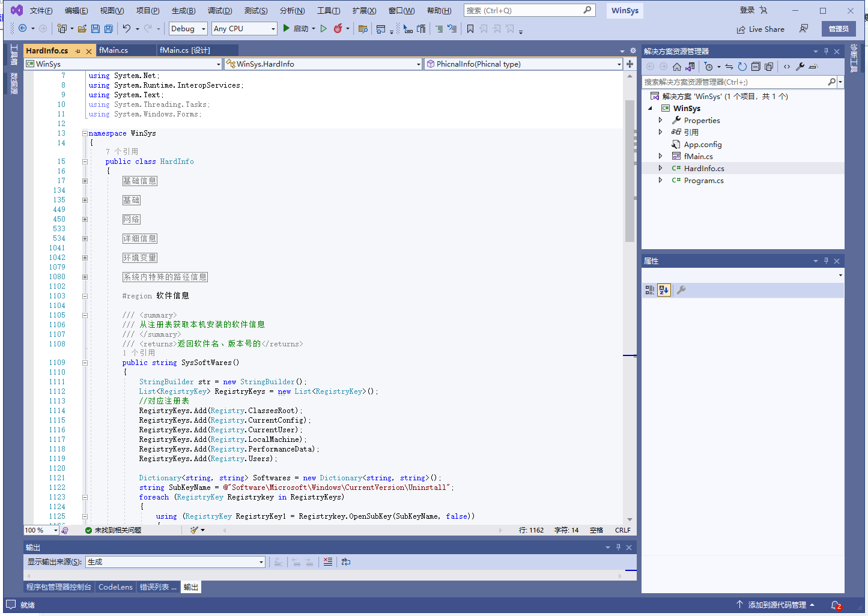Toggle word wrap in output panel
Viewport: 868px width, 616px height.
coord(346,562)
